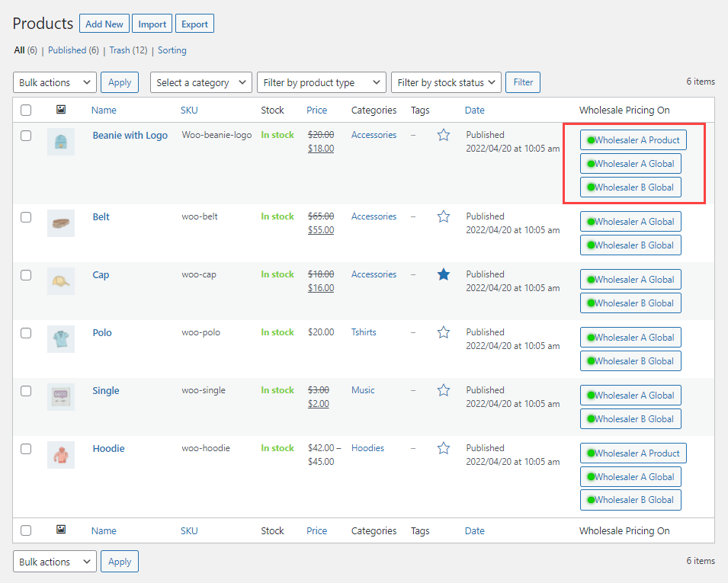The width and height of the screenshot is (728, 583).
Task: Switch to the Trash (12) view
Action: (x=128, y=50)
